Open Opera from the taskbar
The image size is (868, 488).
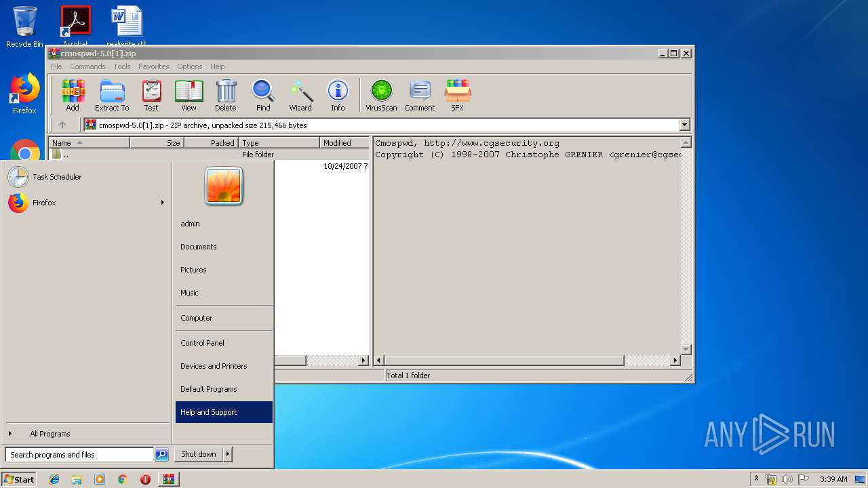pyautogui.click(x=145, y=479)
